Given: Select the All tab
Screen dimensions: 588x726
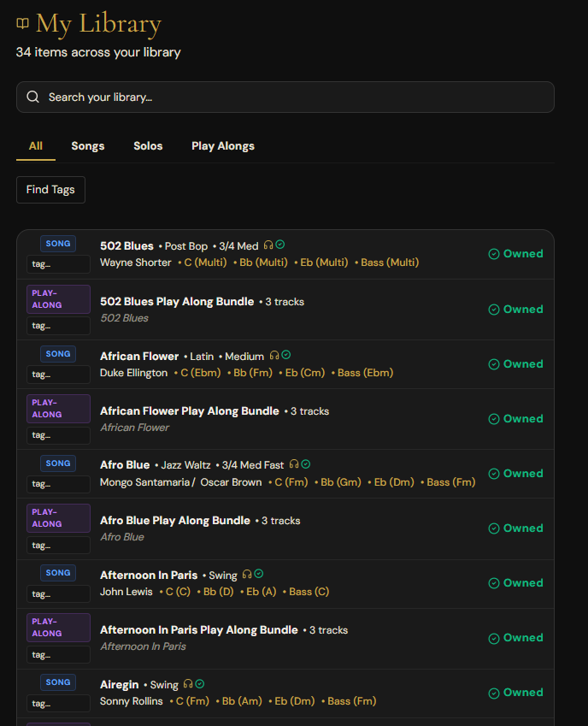Looking at the screenshot, I should coord(36,146).
